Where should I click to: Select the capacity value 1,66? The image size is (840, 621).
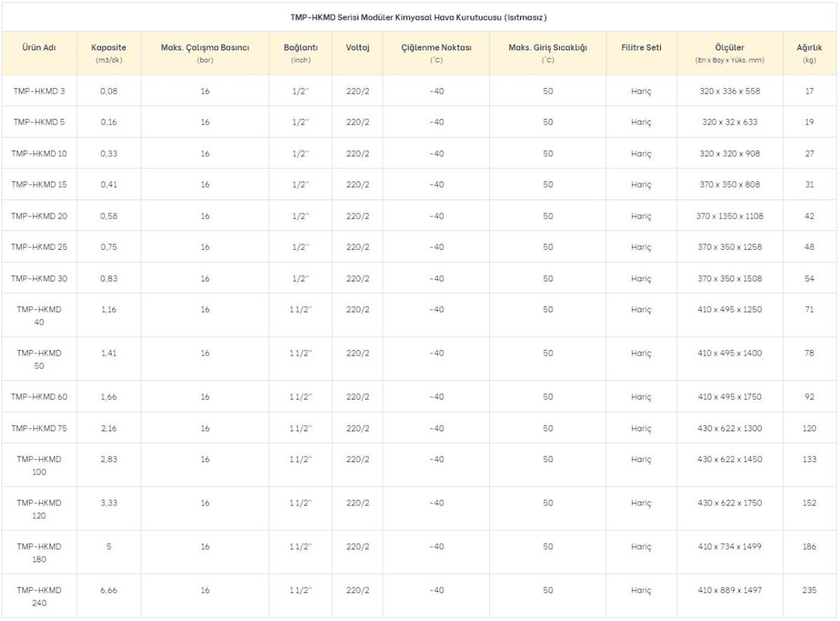[108, 397]
